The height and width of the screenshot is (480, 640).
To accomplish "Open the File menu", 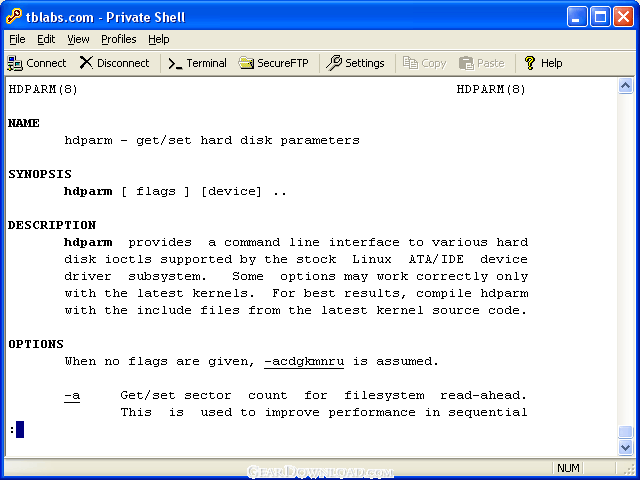I will (x=17, y=39).
